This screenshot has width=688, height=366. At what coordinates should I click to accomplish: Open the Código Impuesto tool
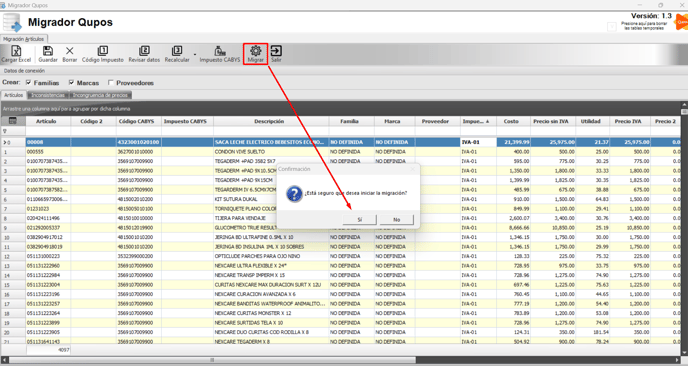103,54
